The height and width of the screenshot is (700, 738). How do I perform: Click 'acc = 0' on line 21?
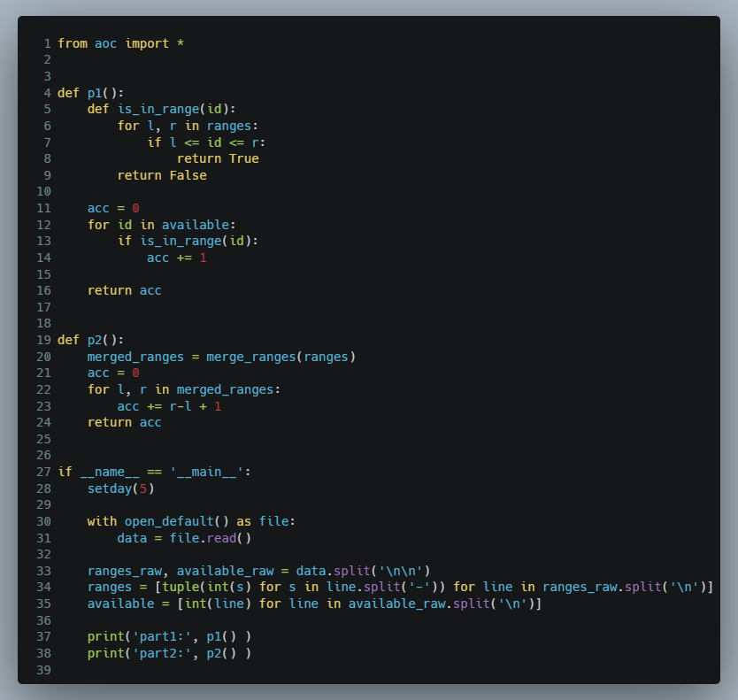[113, 373]
